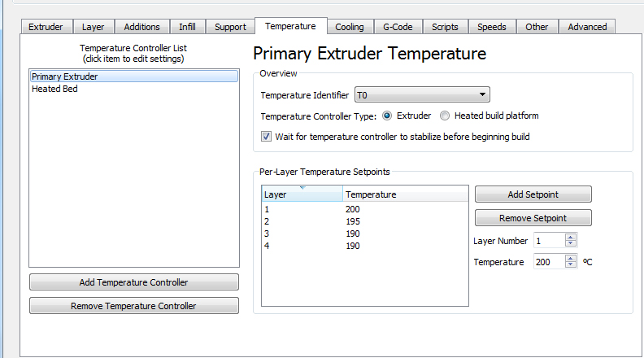Click the Remove Setpoint button
644x358 pixels.
pos(533,218)
